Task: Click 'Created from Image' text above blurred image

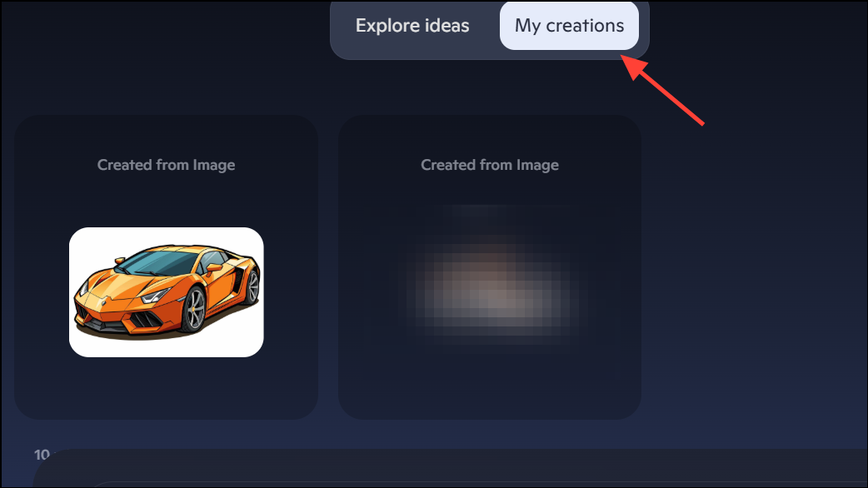Action: (490, 165)
